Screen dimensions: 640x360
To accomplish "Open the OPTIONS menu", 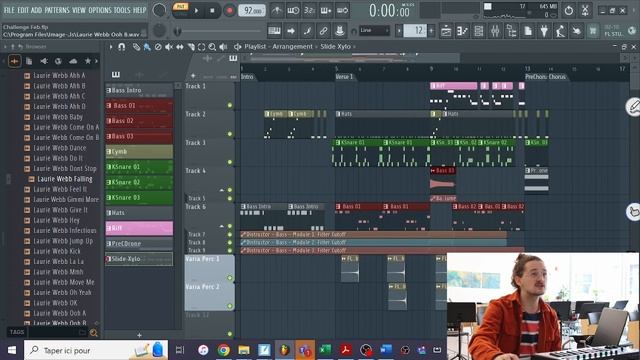I will pyautogui.click(x=100, y=10).
